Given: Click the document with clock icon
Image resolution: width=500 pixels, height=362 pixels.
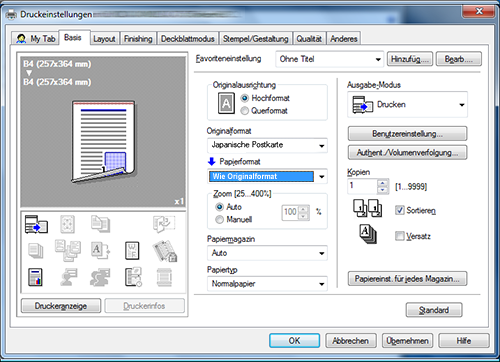Looking at the screenshot, I should pyautogui.click(x=133, y=277).
